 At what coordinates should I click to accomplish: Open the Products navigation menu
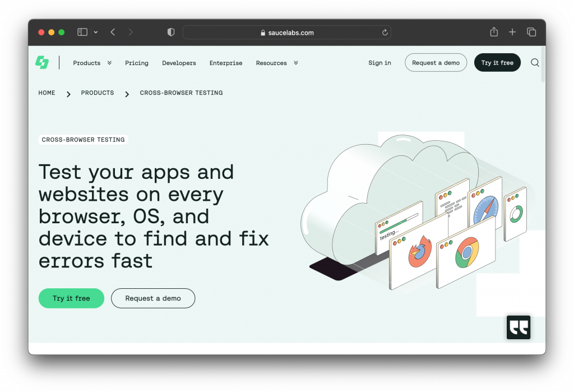(x=86, y=63)
